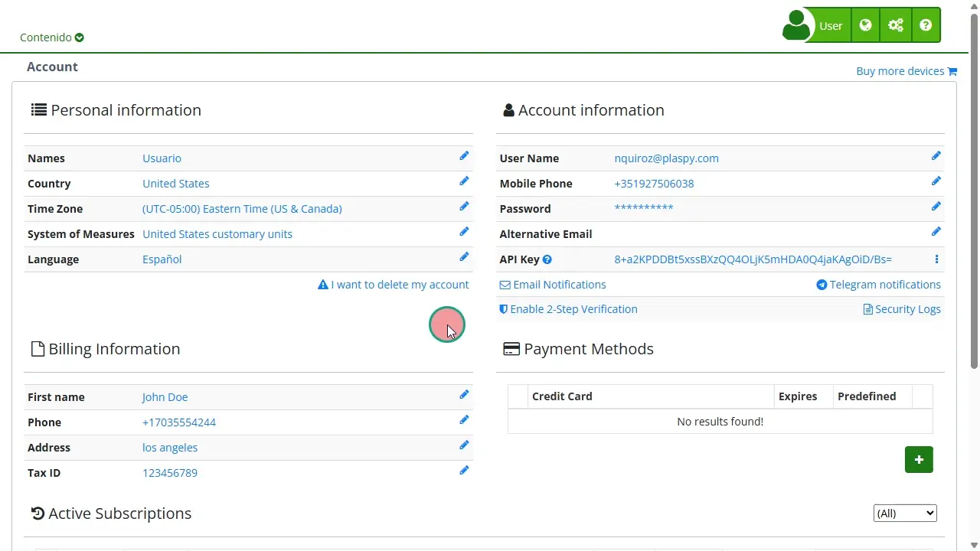Image resolution: width=980 pixels, height=551 pixels.
Task: Open API Key help question icon
Action: click(547, 260)
